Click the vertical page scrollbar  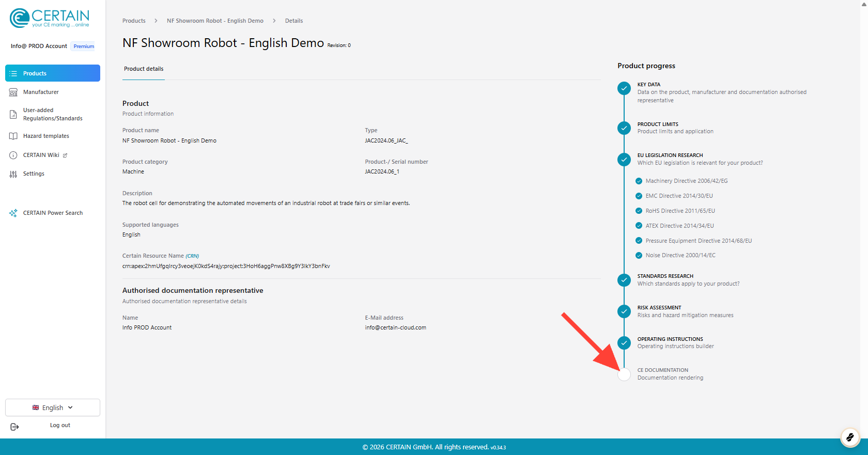point(864,219)
